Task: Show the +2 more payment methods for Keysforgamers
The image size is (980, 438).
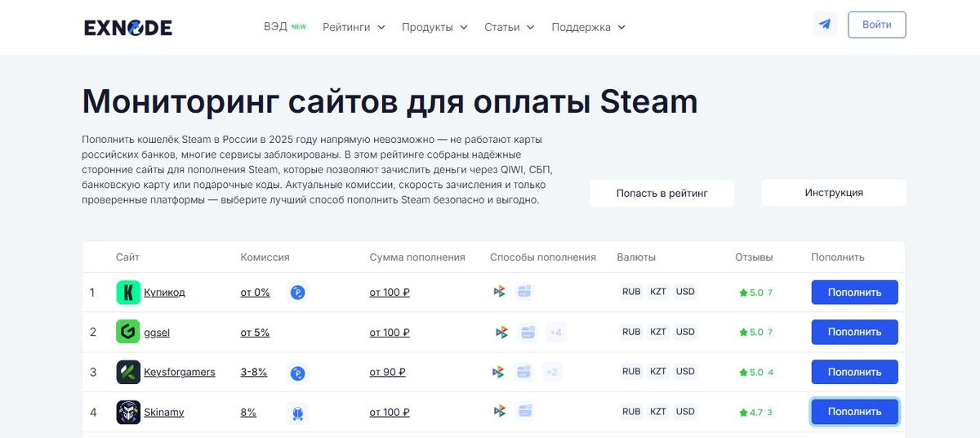Action: pyautogui.click(x=552, y=372)
